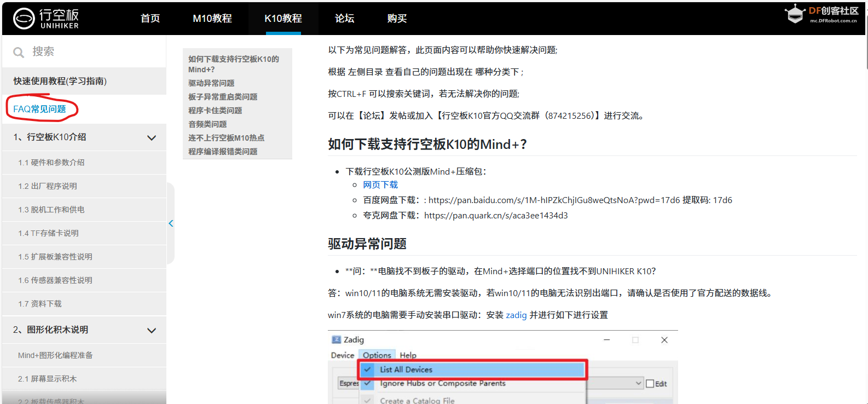Screen dimensions: 868x404
Task: Collapse the 2、图形化积木说明 section chevron
Action: coord(152,331)
